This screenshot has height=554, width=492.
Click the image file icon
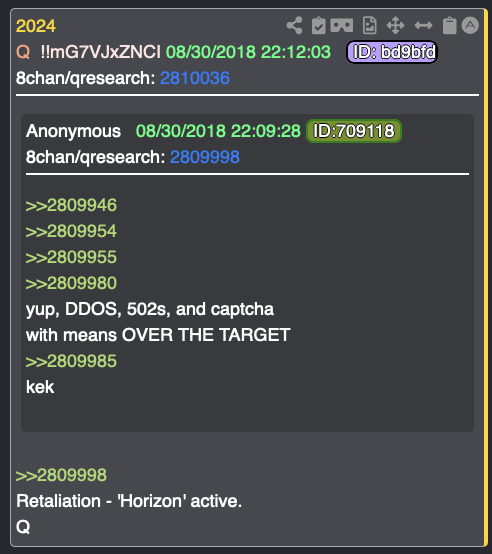369,25
